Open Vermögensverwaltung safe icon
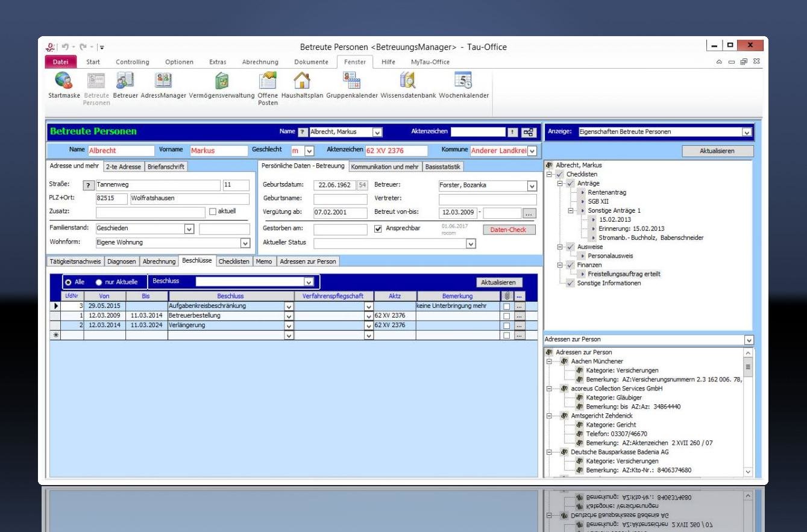Image resolution: width=807 pixels, height=532 pixels. tap(222, 81)
